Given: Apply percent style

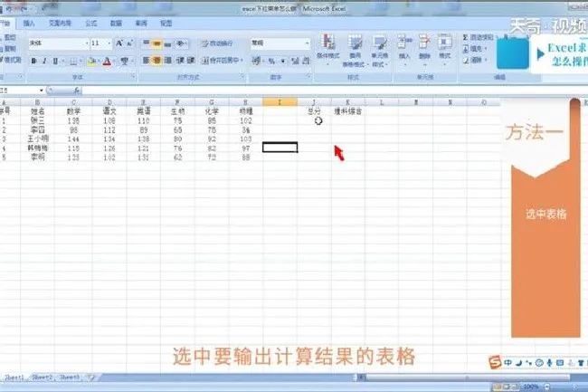Looking at the screenshot, I should (x=272, y=61).
